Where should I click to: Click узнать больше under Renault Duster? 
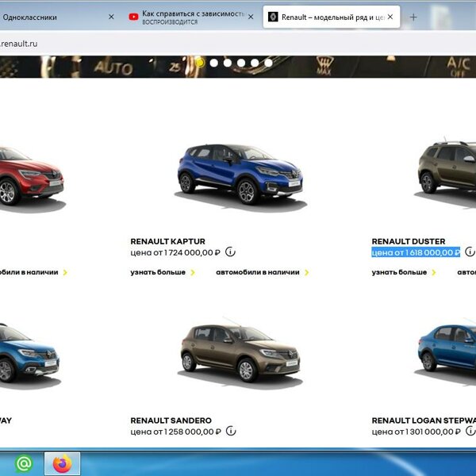click(399, 272)
